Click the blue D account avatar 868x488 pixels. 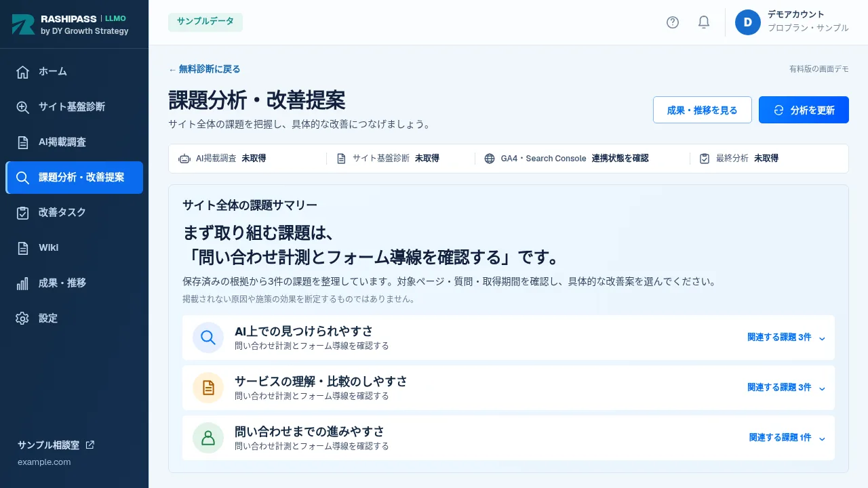pos(748,22)
